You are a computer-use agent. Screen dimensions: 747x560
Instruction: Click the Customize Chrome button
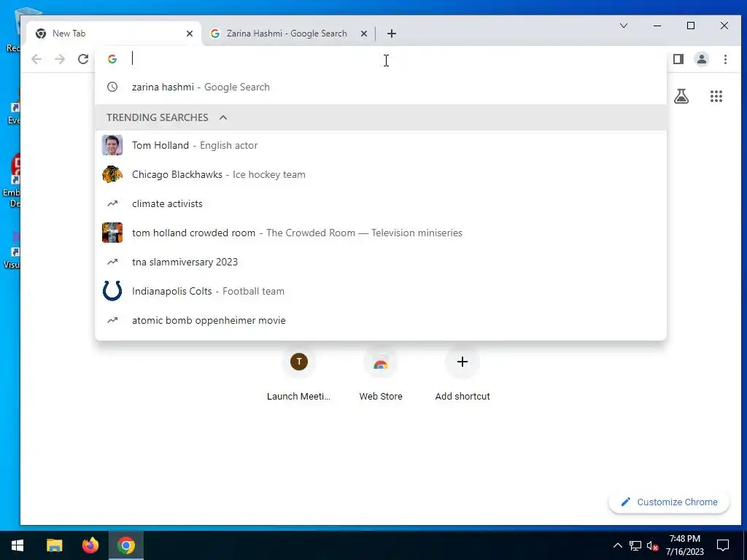pyautogui.click(x=669, y=502)
